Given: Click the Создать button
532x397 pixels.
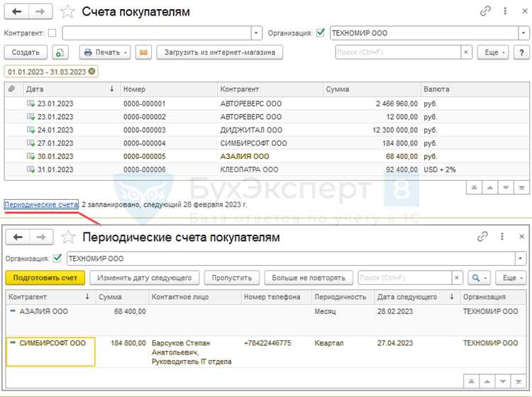Looking at the screenshot, I should tap(26, 52).
